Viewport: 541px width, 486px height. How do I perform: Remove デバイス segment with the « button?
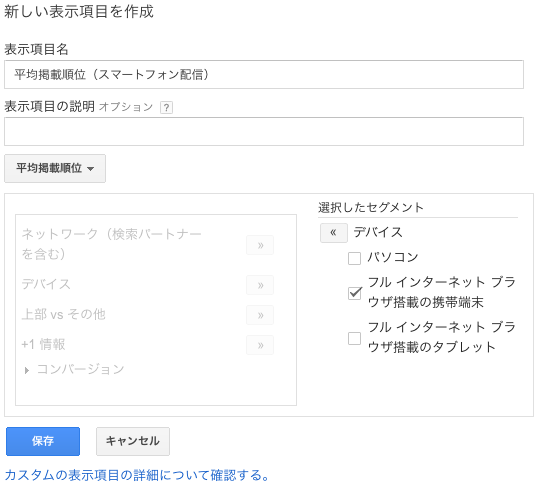[334, 233]
